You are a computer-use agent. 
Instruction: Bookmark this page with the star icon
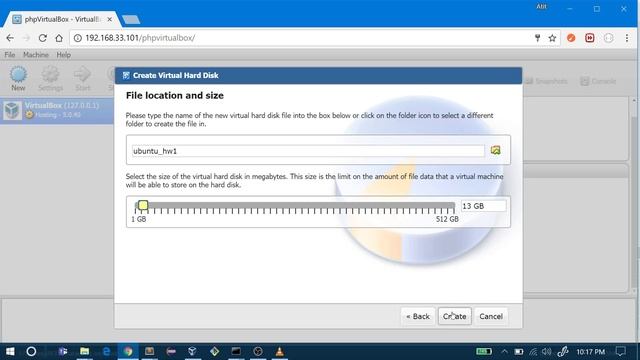point(552,38)
